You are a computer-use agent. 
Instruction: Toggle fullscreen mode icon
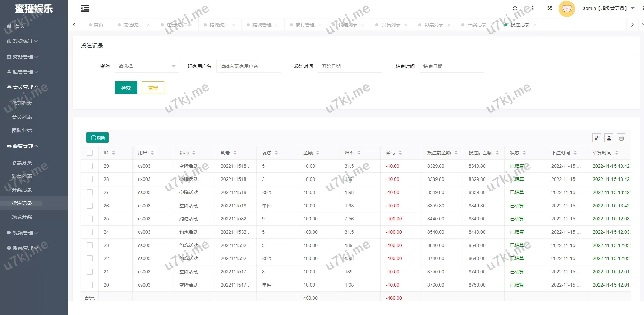[x=550, y=9]
